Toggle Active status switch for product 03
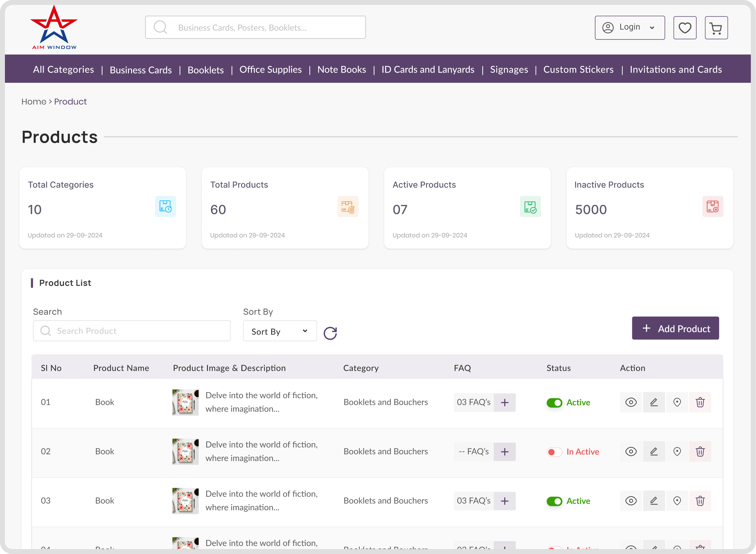Screen dimensions: 756x554 [x=554, y=501]
